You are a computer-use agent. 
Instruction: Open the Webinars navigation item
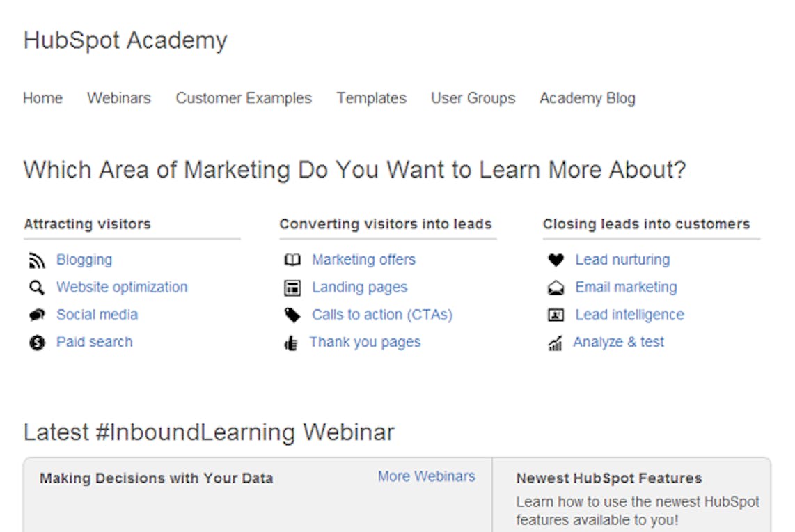tap(119, 98)
